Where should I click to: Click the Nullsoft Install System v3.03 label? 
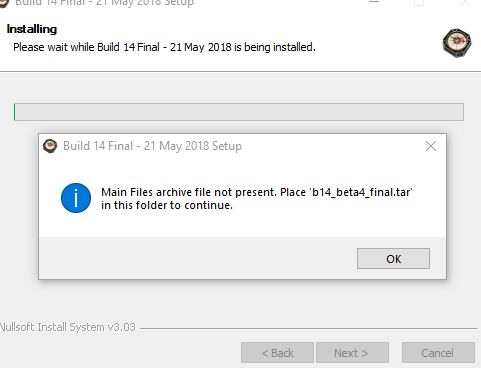point(68,327)
